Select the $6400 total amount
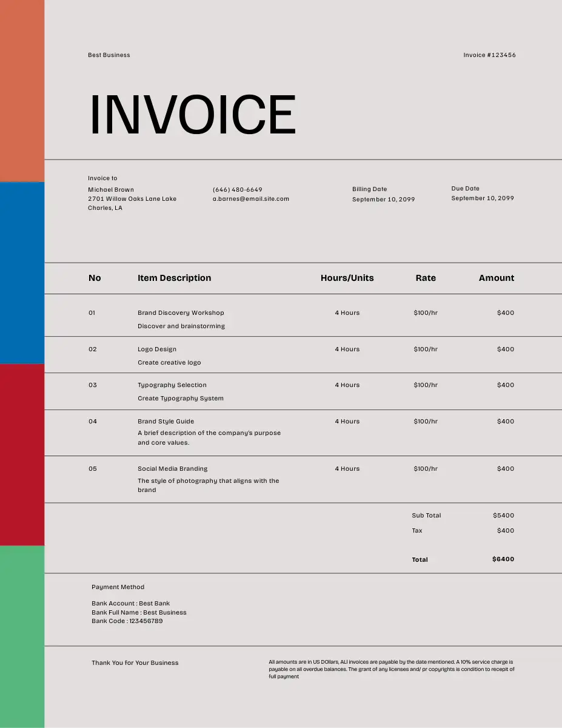 pos(503,559)
